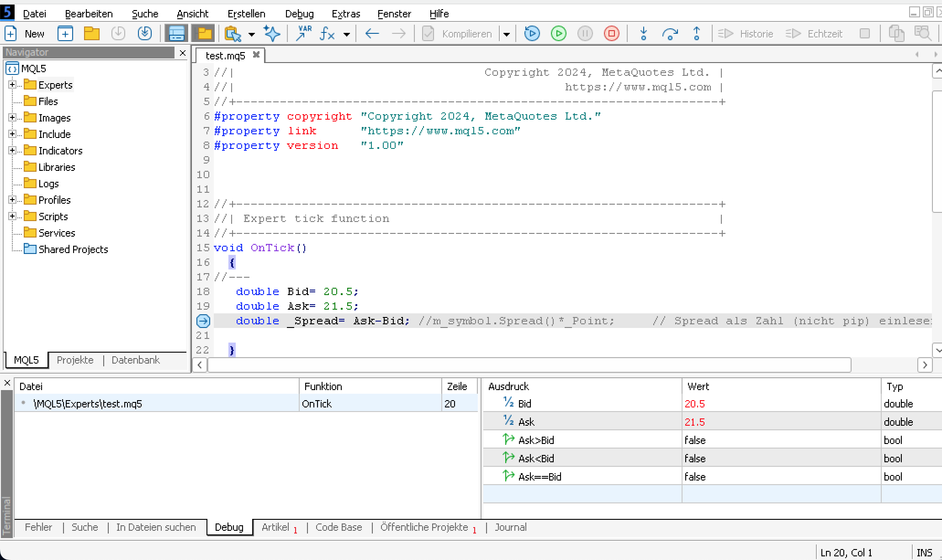Open the Debug menu
The height and width of the screenshot is (560, 942).
coord(299,14)
